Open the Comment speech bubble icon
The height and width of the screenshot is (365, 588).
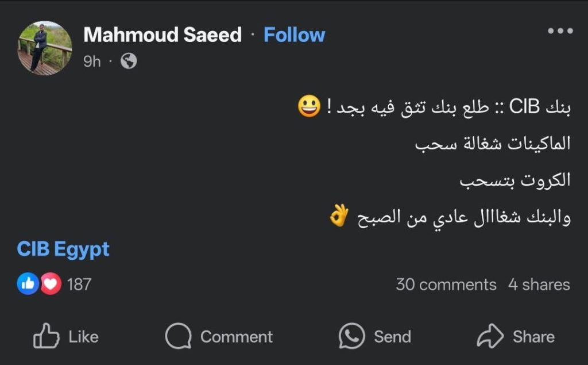pyautogui.click(x=178, y=336)
